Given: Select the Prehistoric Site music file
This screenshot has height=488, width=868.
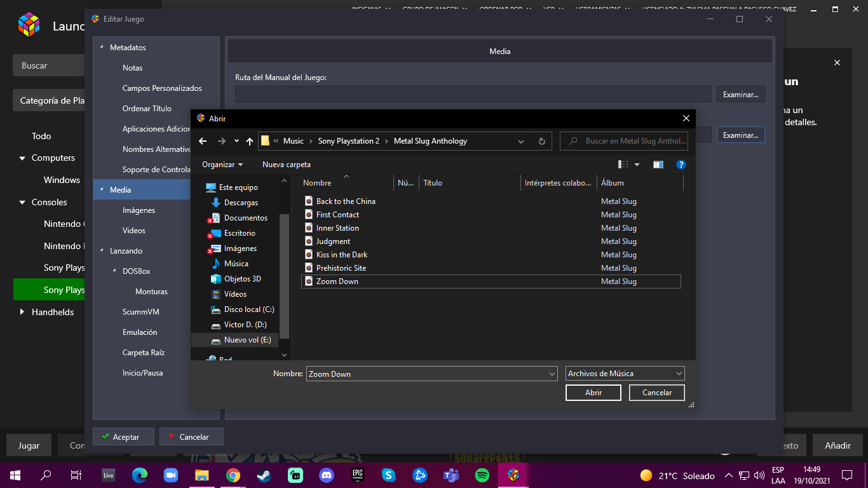Looking at the screenshot, I should [341, 268].
